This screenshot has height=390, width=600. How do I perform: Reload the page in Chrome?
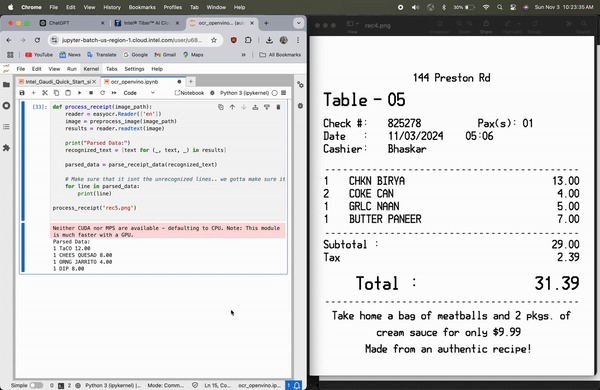[x=37, y=40]
